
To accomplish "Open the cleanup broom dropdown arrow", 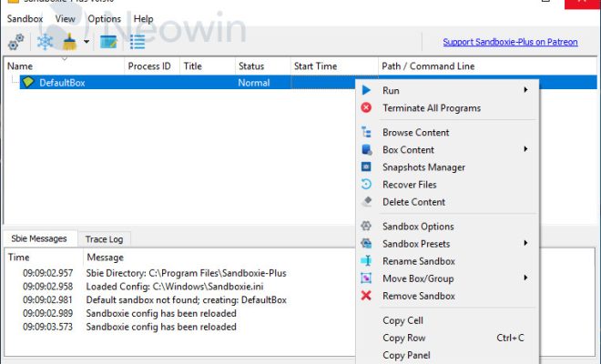I will (x=87, y=42).
